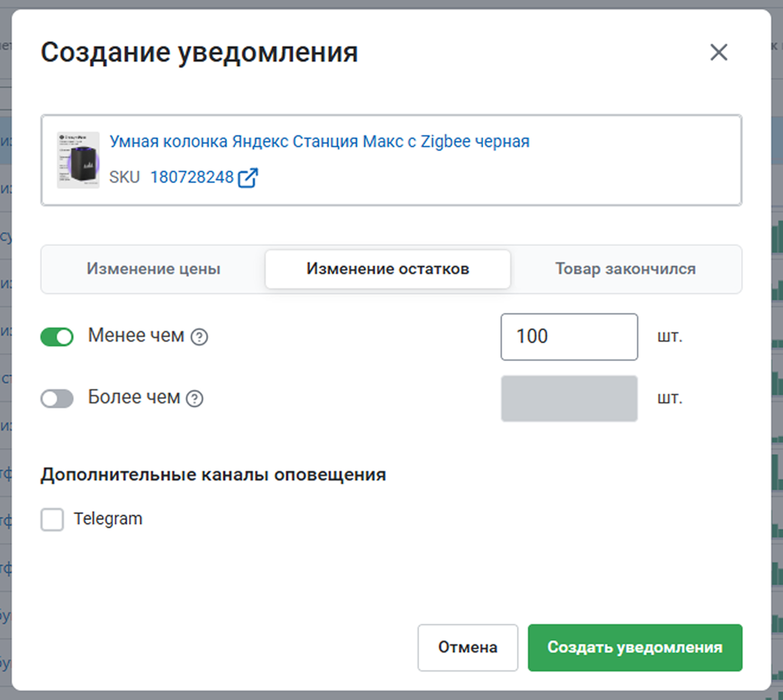Close the notification creation dialog
783x700 pixels.
pyautogui.click(x=718, y=52)
